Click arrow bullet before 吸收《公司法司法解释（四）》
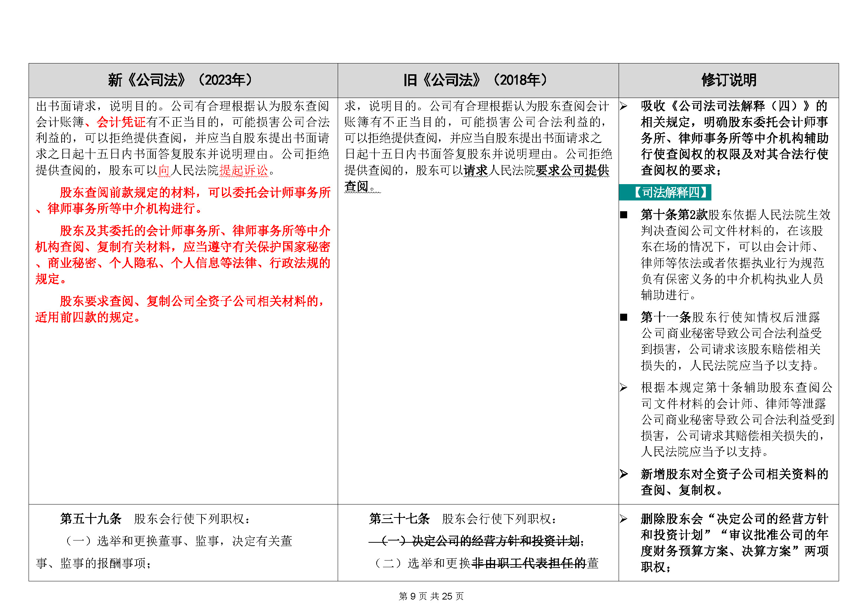868x614 pixels. [x=623, y=106]
